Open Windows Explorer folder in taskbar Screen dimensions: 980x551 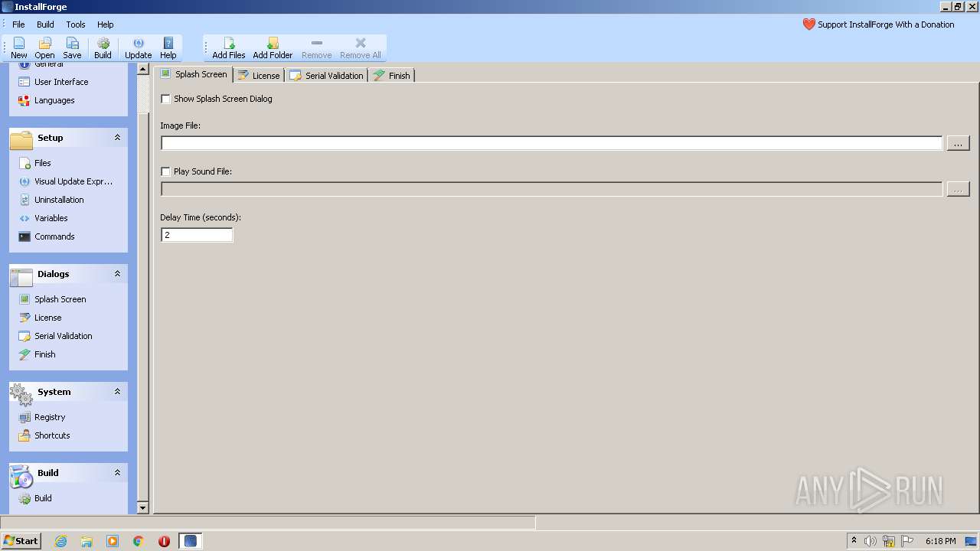(87, 541)
